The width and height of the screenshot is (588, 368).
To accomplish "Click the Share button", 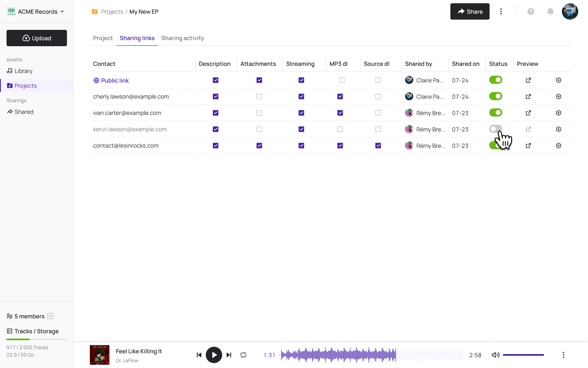I will point(470,11).
